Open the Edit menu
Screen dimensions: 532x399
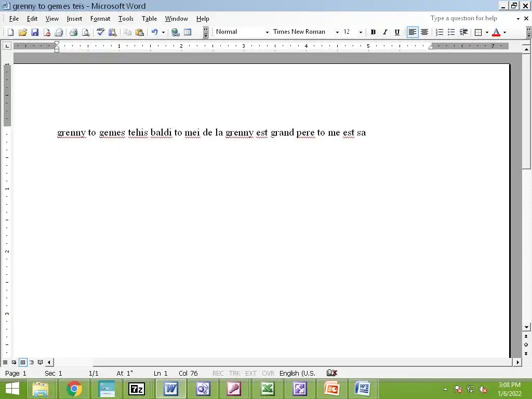point(32,19)
